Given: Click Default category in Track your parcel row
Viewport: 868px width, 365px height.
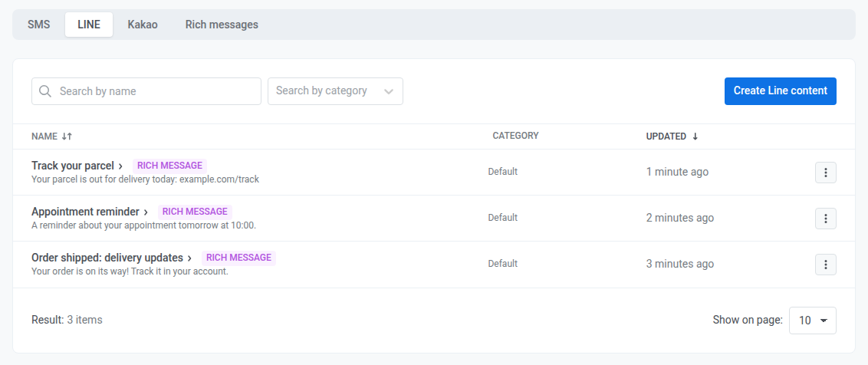Looking at the screenshot, I should [503, 172].
